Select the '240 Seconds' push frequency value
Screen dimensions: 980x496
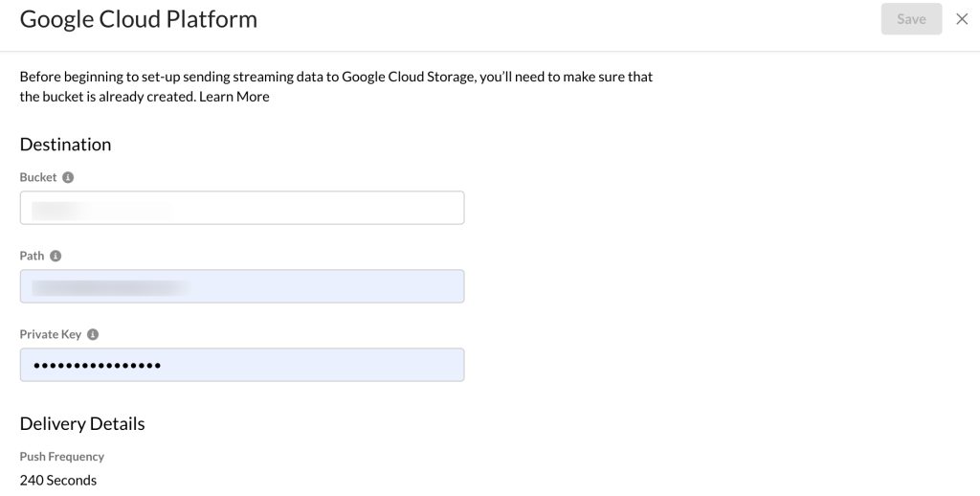coord(58,481)
